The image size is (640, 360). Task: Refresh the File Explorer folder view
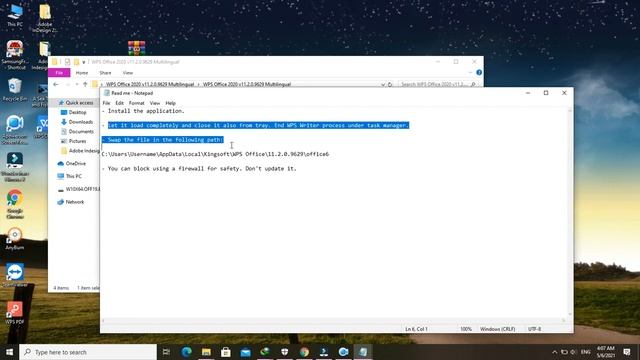coord(390,84)
